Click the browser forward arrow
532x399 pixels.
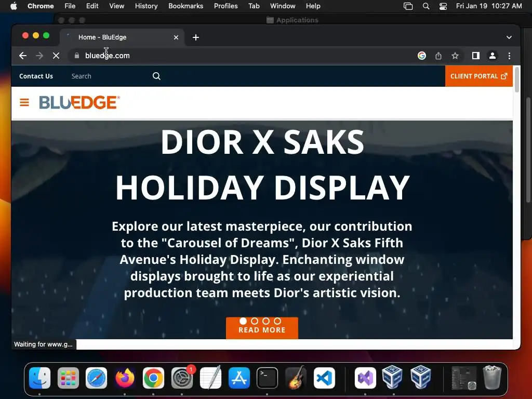click(39, 56)
